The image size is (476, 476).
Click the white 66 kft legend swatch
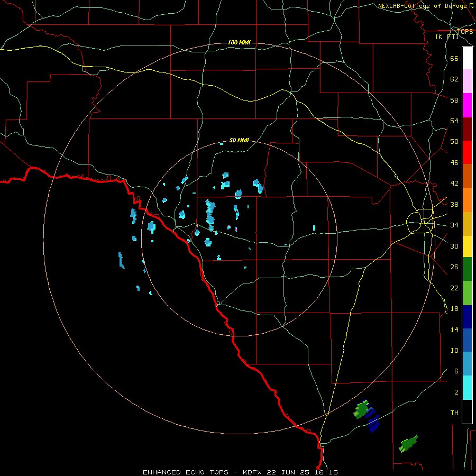point(467,58)
